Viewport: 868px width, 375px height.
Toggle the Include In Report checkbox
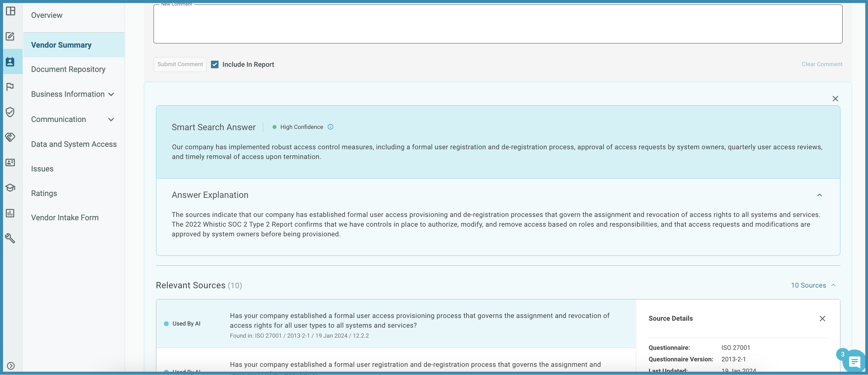pyautogui.click(x=215, y=65)
